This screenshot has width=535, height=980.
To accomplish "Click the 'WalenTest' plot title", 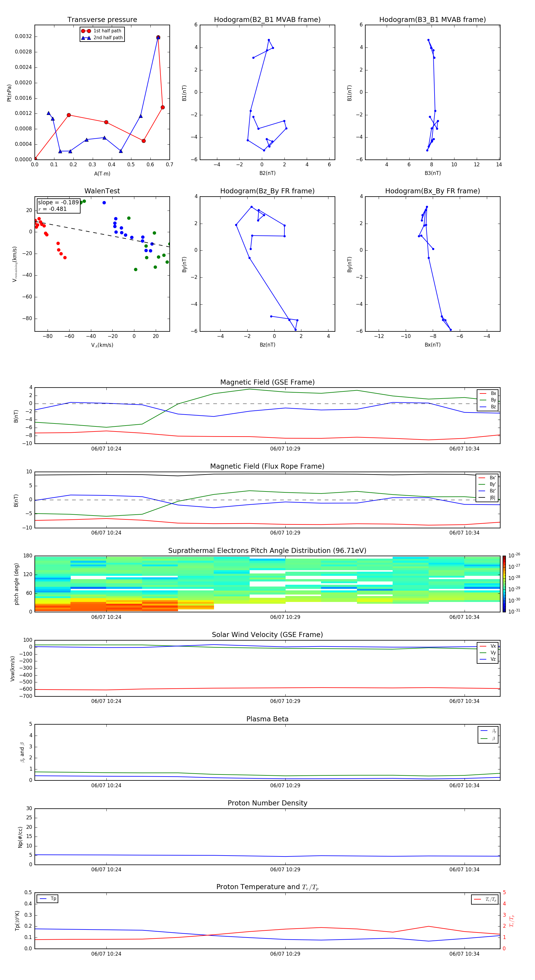I will (x=102, y=191).
